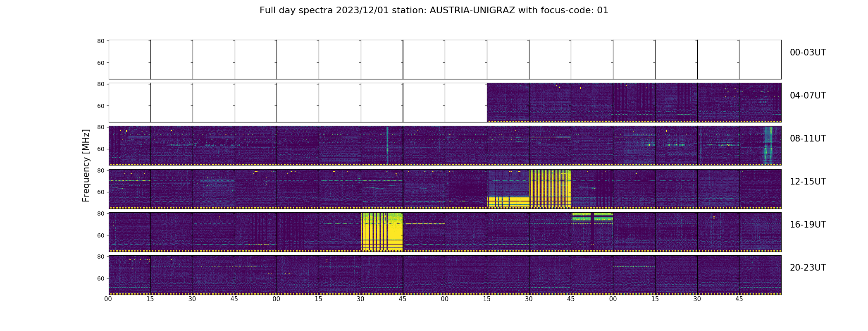Image resolution: width=868 pixels, height=331 pixels.
Task: Click the '60' tick of the 04-07UT row
Action: [100, 106]
